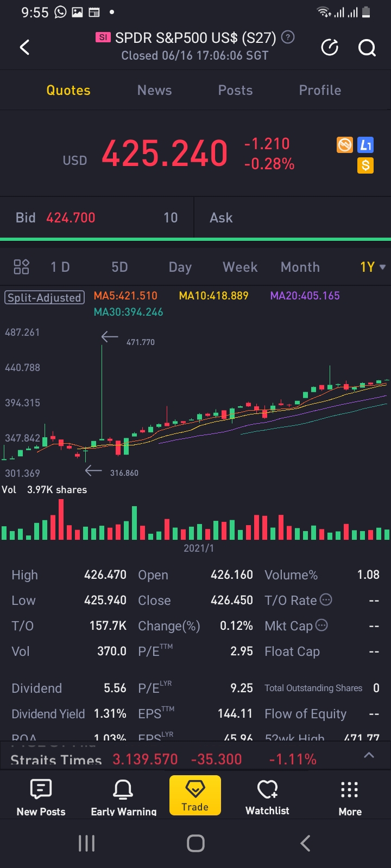391x868 pixels.
Task: Tap the Bid 424.700 panel
Action: click(x=97, y=218)
